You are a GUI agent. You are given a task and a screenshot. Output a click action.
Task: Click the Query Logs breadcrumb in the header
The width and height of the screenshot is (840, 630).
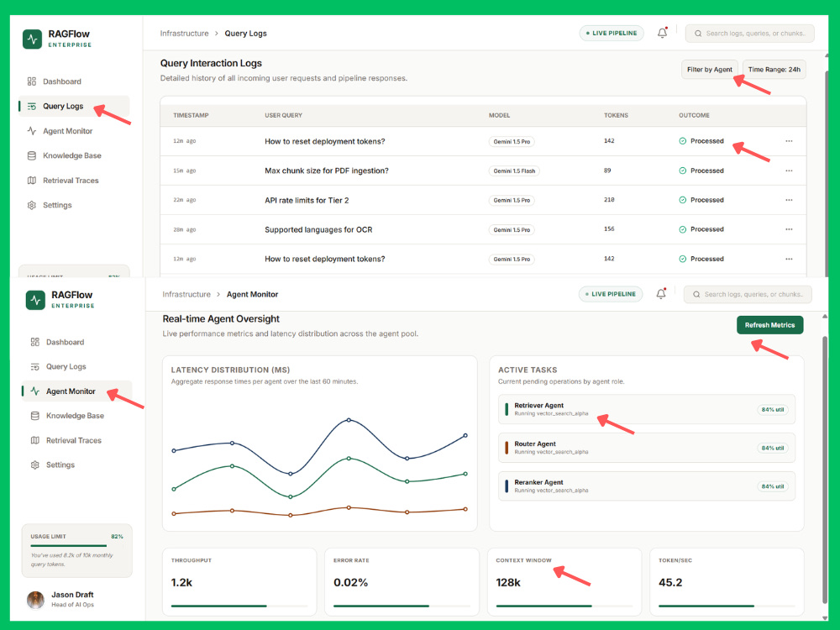click(x=245, y=34)
